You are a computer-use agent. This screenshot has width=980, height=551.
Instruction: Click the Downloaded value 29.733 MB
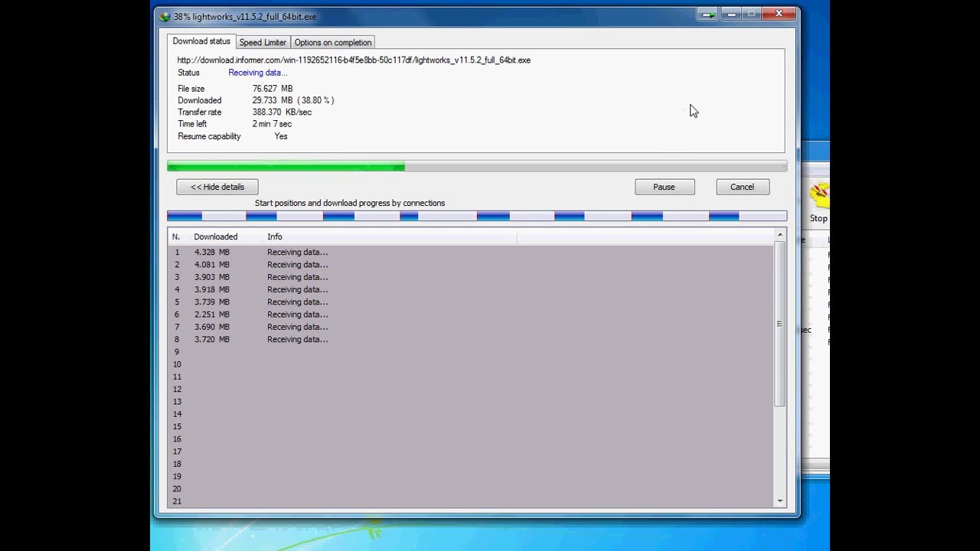point(293,100)
